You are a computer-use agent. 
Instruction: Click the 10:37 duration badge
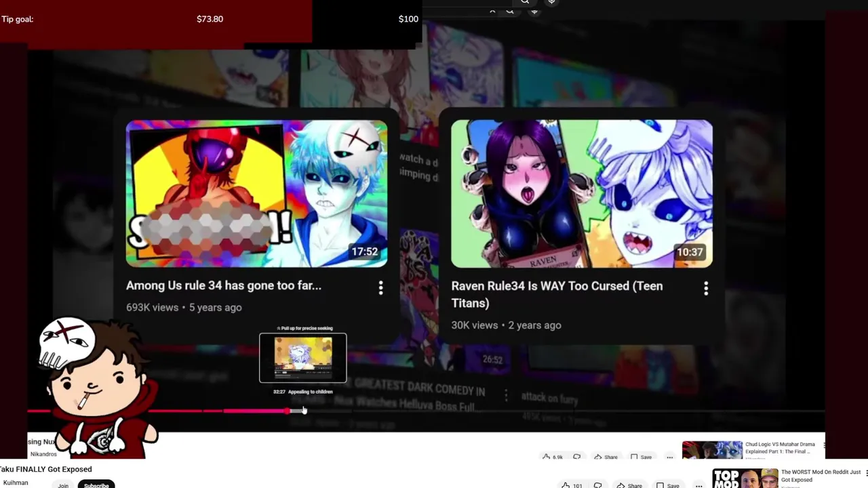tap(690, 251)
